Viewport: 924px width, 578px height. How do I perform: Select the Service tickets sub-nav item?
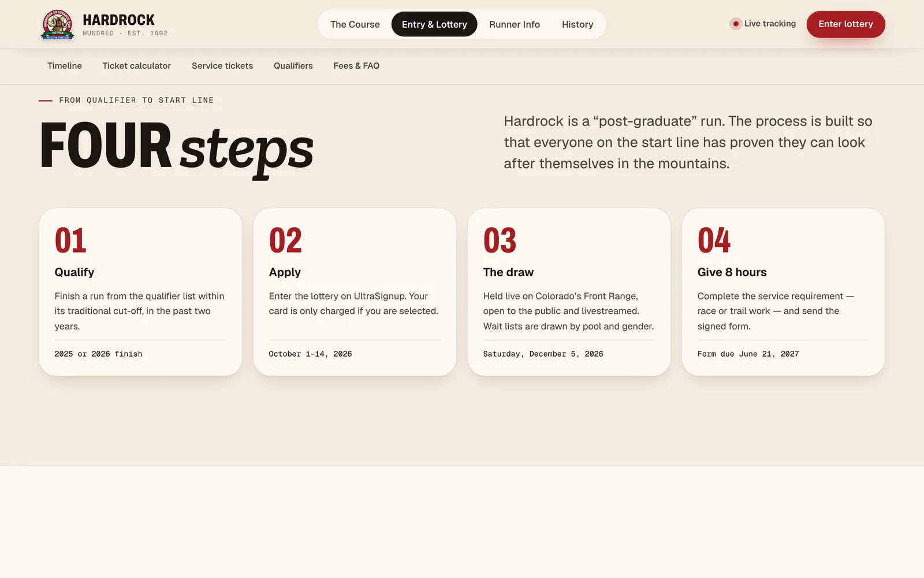click(222, 66)
